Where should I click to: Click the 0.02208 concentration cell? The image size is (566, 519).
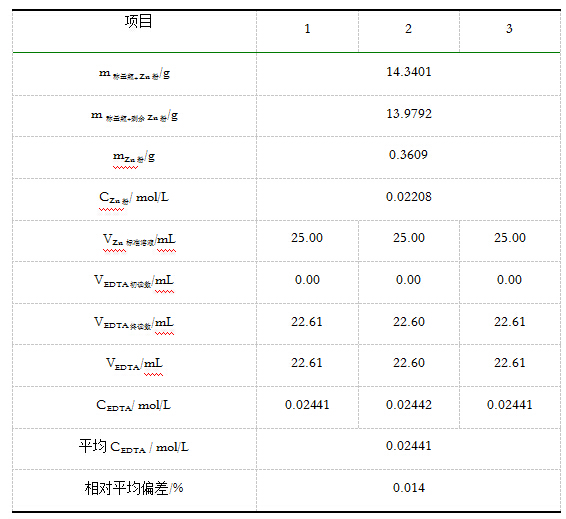click(409, 200)
